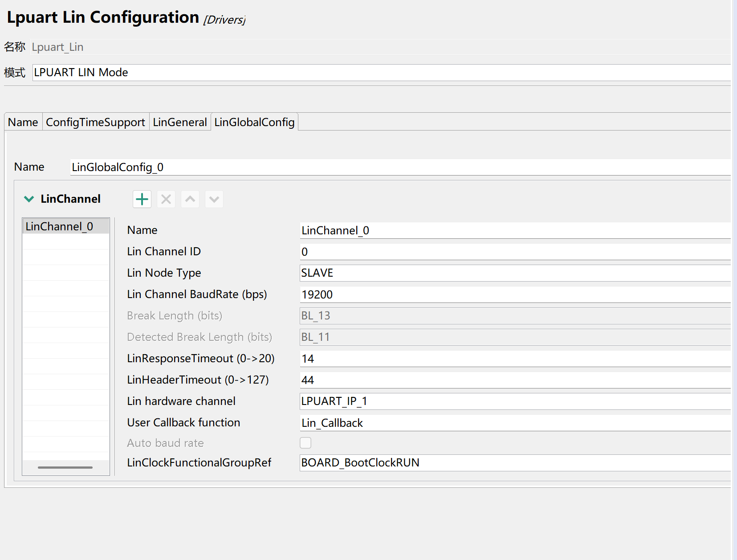The width and height of the screenshot is (737, 560).
Task: Click the User Callback function field
Action: point(515,423)
